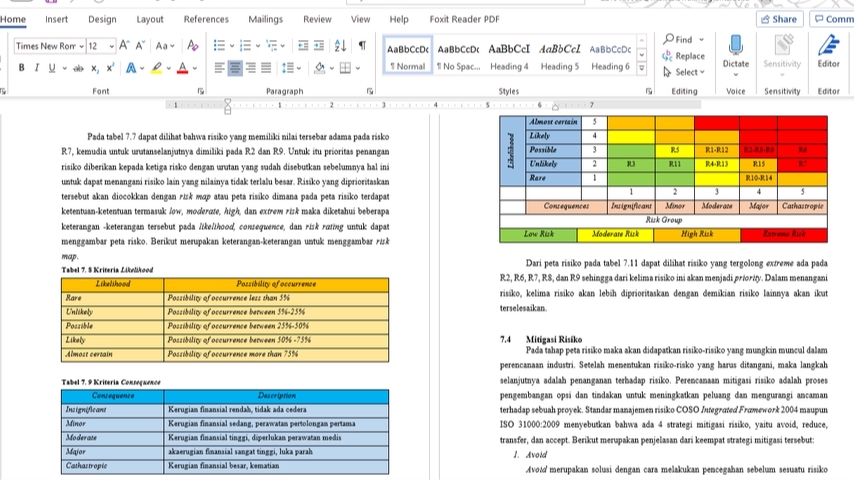Apply paragraph shading fill
The width and height of the screenshot is (854, 480).
320,68
